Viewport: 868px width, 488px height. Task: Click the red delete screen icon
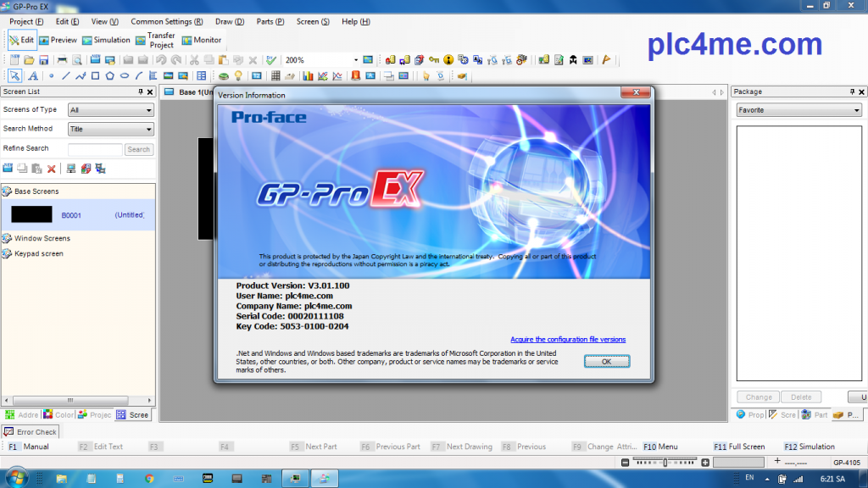pos(52,169)
